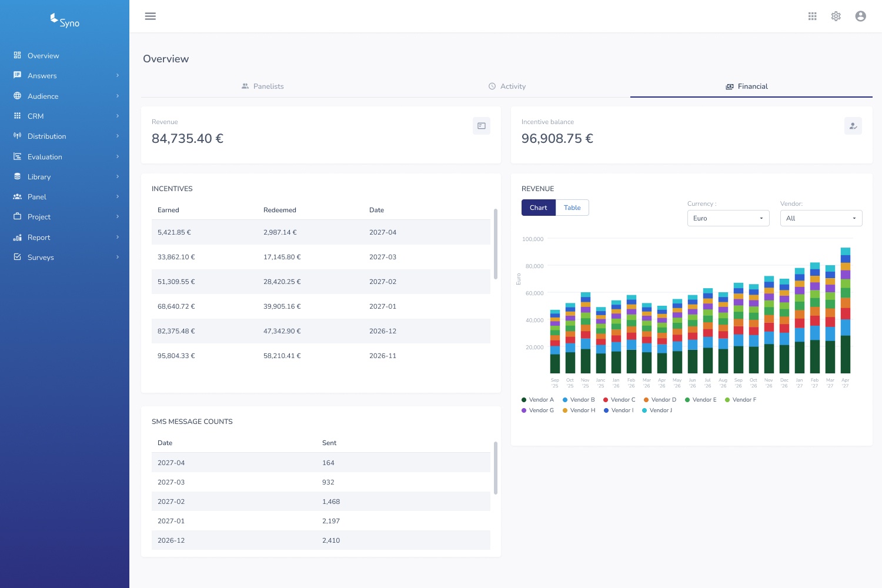This screenshot has height=588, width=882.
Task: Click the Answers sidebar icon
Action: tap(18, 75)
